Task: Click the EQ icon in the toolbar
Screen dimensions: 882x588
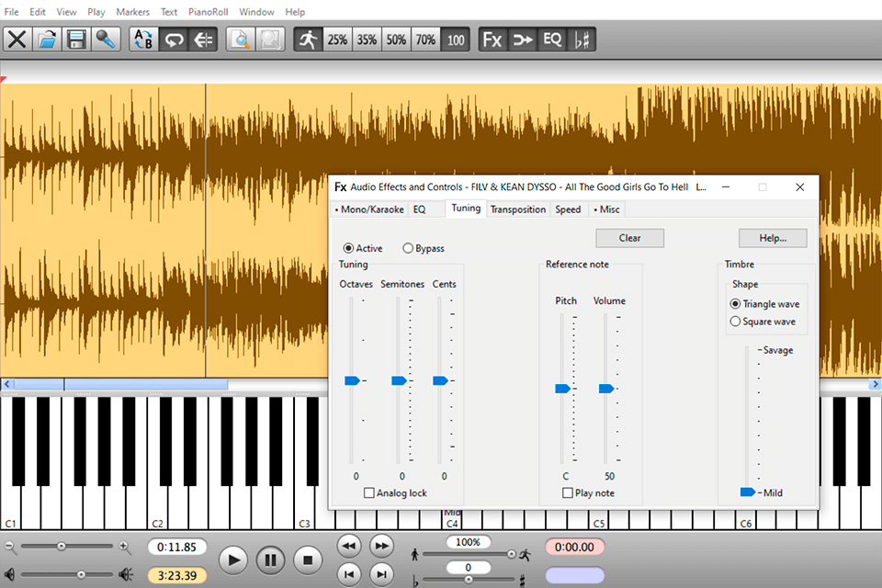Action: pyautogui.click(x=552, y=40)
